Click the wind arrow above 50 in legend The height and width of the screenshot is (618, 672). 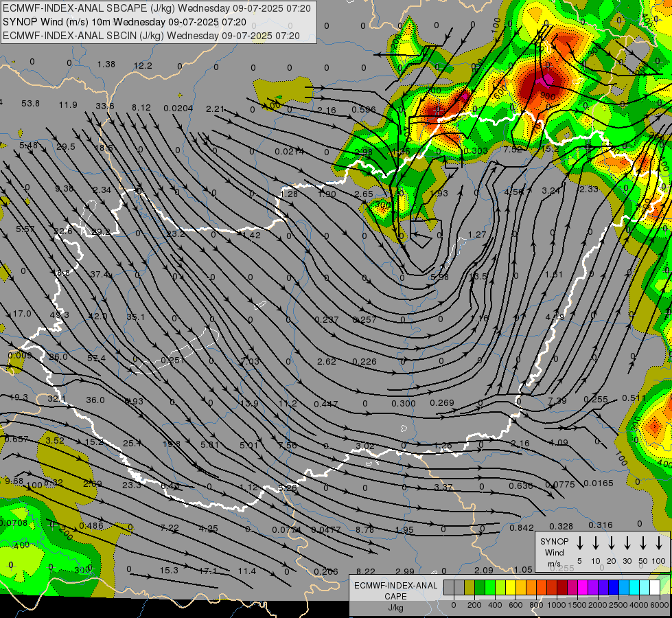coord(643,543)
